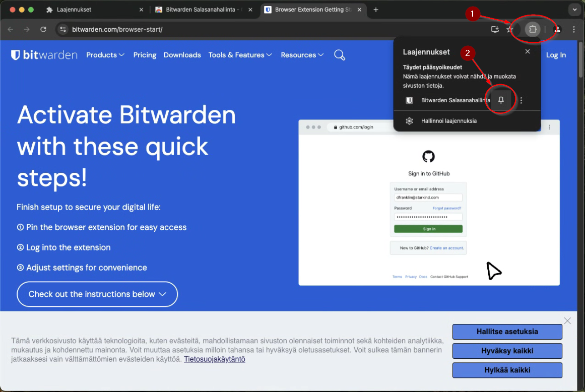Expand the Resources menu
Image resolution: width=585 pixels, height=392 pixels.
302,55
